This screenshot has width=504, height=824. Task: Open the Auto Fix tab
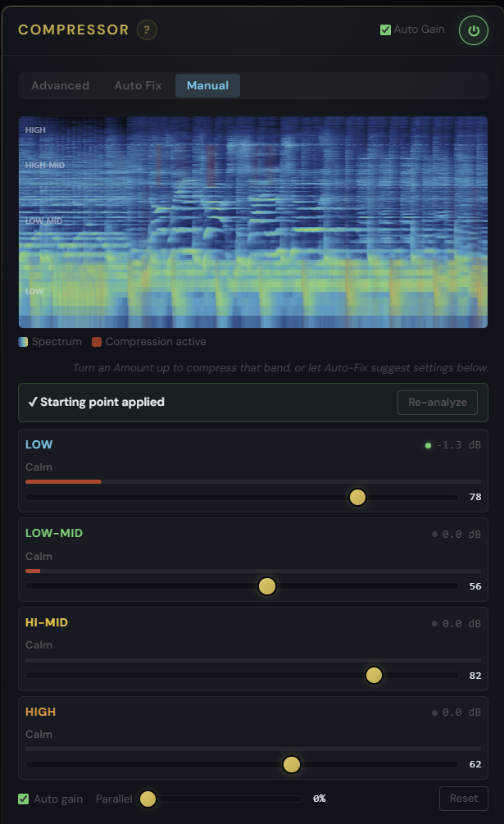coord(138,85)
